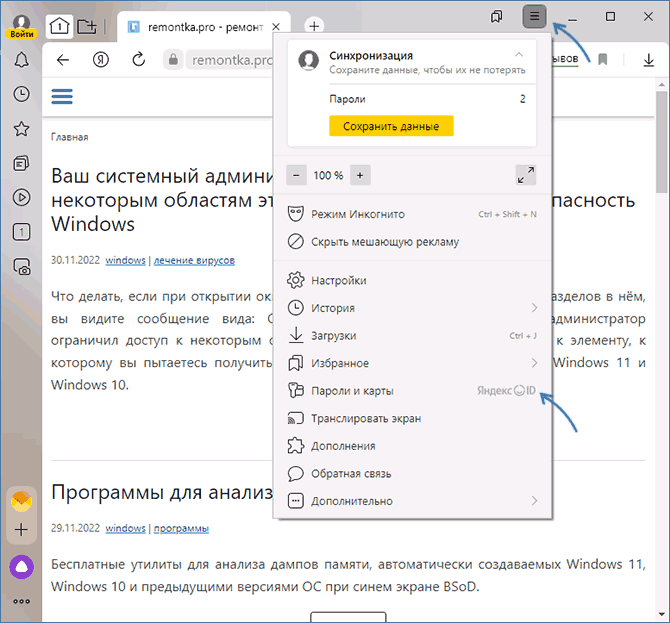Click the page vertical scrollbar thumb
The width and height of the screenshot is (670, 623).
coord(661,142)
